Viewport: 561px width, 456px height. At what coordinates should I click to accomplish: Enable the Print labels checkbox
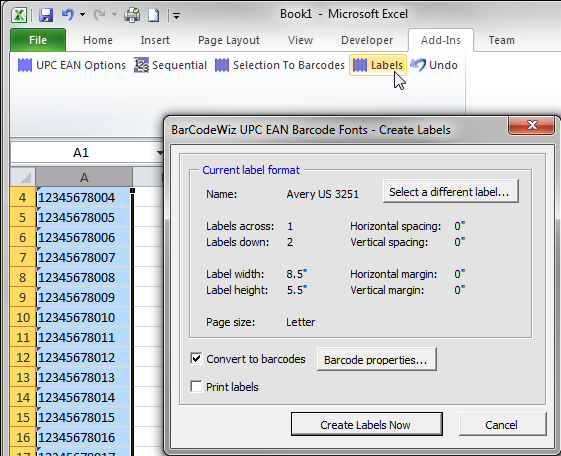196,387
